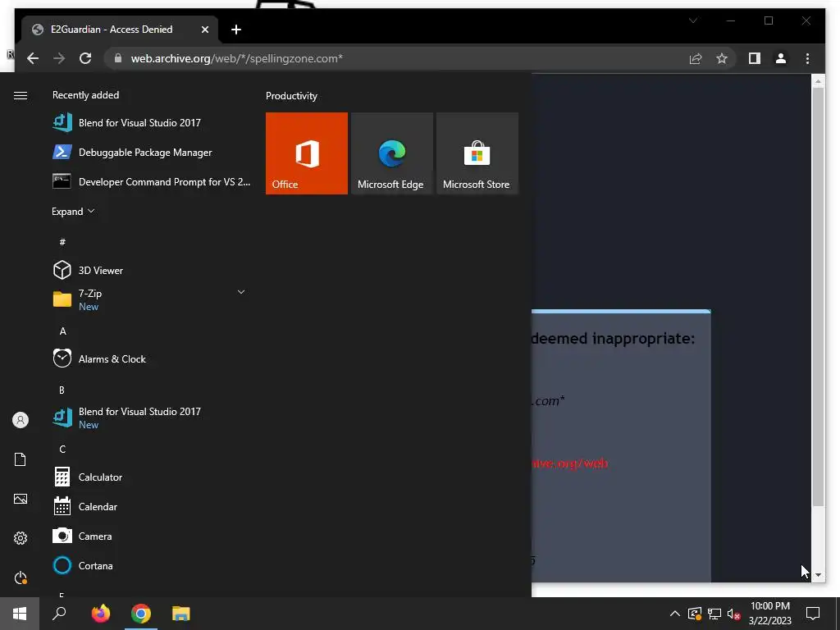Viewport: 840px width, 630px height.
Task: Click the security tray icon with warning
Action: click(694, 614)
